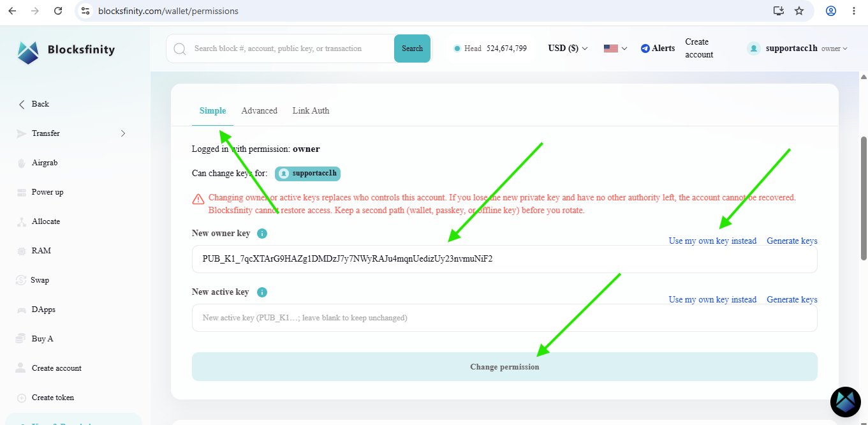Click the Change permission button
The width and height of the screenshot is (868, 425).
point(504,367)
